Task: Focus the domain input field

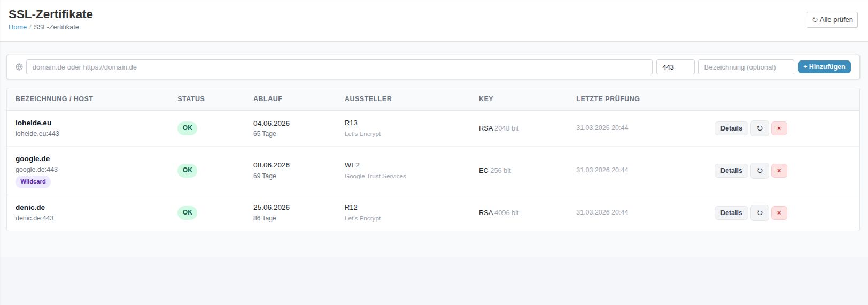Action: coord(339,67)
